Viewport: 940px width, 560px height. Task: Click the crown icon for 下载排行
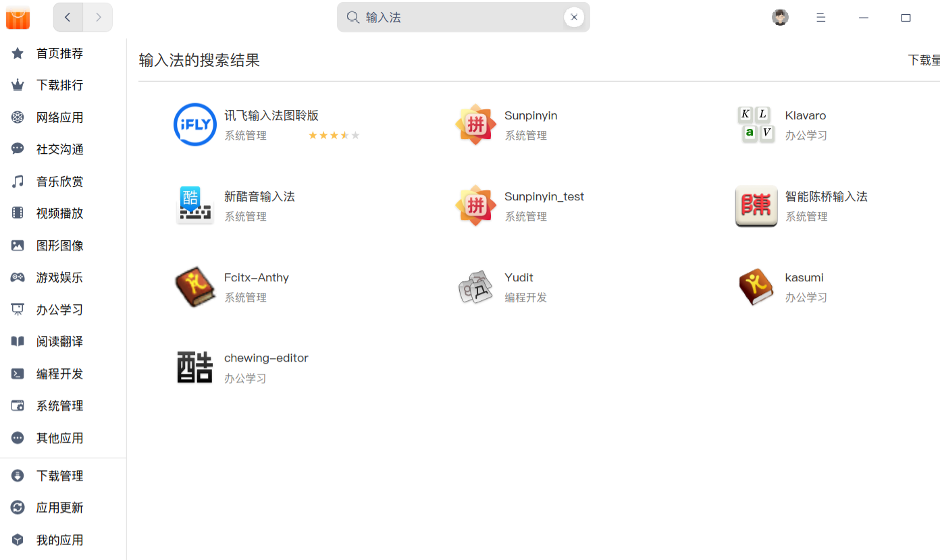pos(18,85)
